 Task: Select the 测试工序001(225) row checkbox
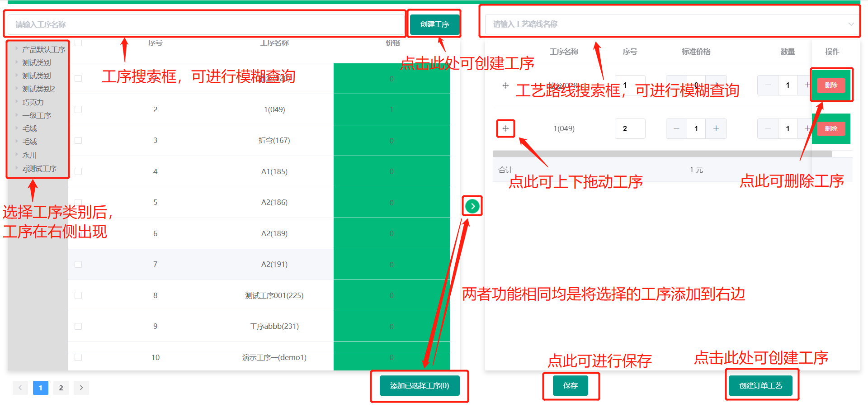(78, 295)
